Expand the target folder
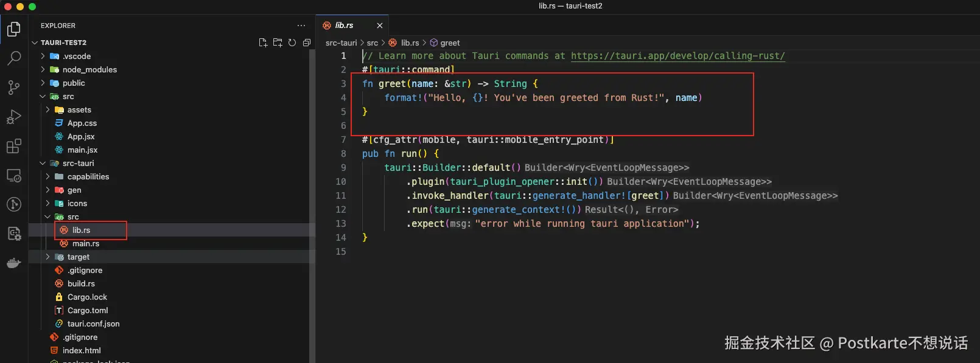Image resolution: width=980 pixels, height=363 pixels. click(x=78, y=257)
